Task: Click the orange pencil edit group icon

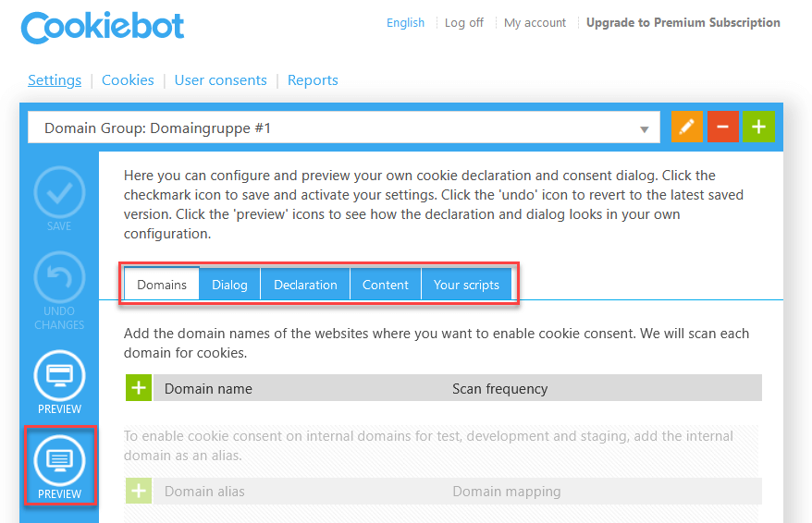Action: click(686, 127)
